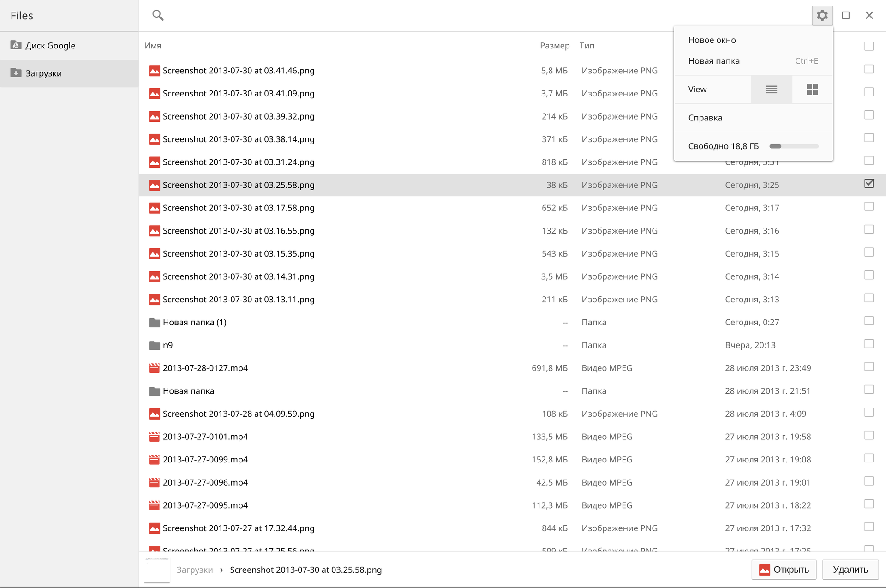The height and width of the screenshot is (588, 886).
Task: Click image icon of Screenshot 03.14.31.png
Action: pyautogui.click(x=155, y=276)
